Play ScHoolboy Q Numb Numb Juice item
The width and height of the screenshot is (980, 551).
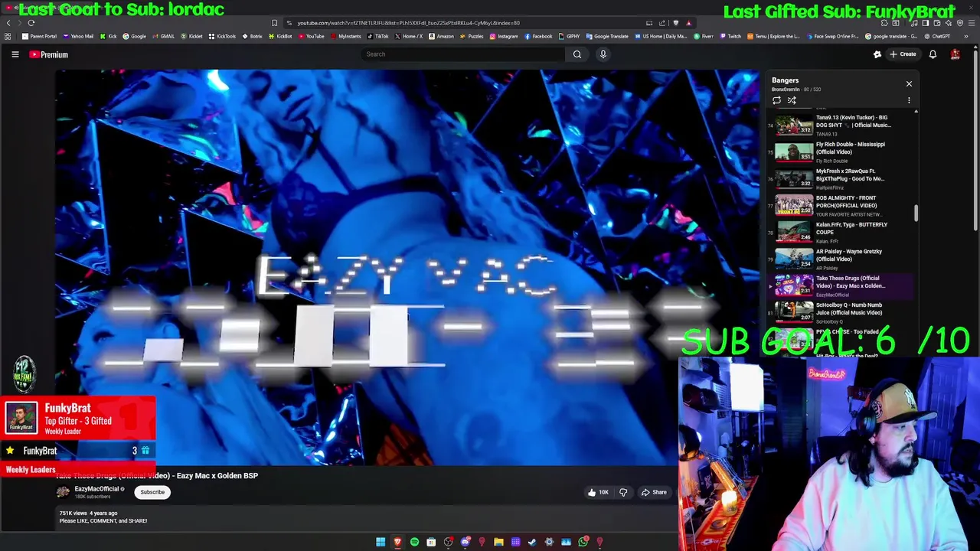point(842,312)
